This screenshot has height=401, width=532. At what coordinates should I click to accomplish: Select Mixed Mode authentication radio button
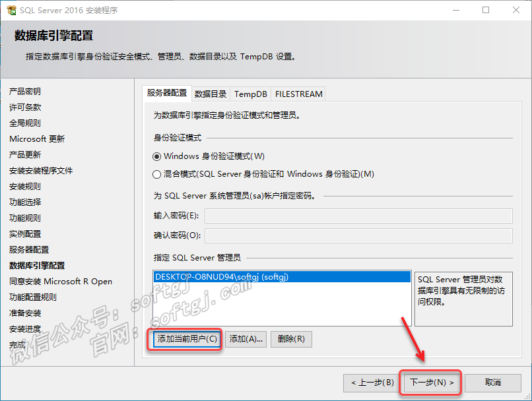(x=156, y=175)
